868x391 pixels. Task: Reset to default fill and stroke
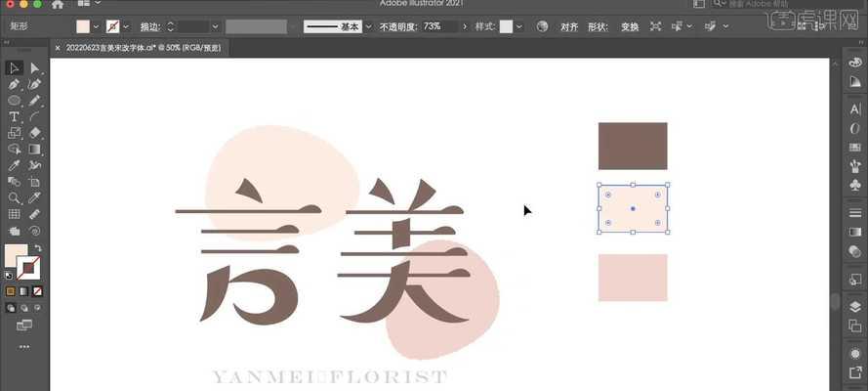[9, 275]
